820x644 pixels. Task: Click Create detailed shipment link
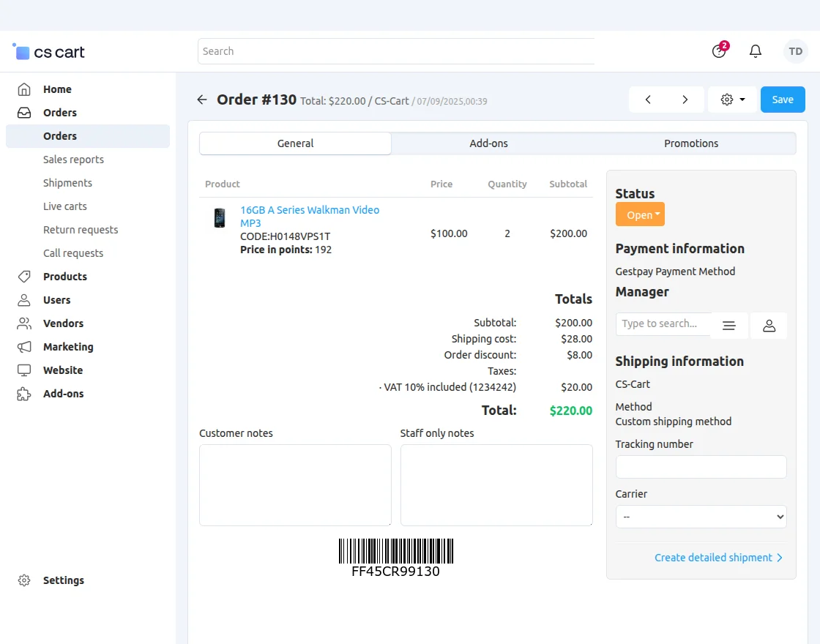tap(718, 558)
